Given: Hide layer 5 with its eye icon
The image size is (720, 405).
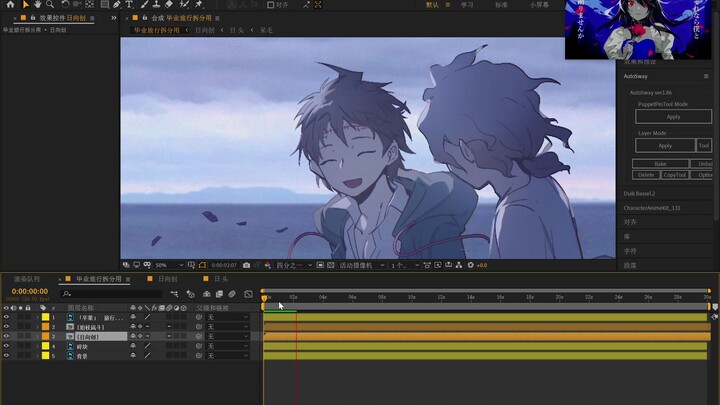Looking at the screenshot, I should pos(6,355).
